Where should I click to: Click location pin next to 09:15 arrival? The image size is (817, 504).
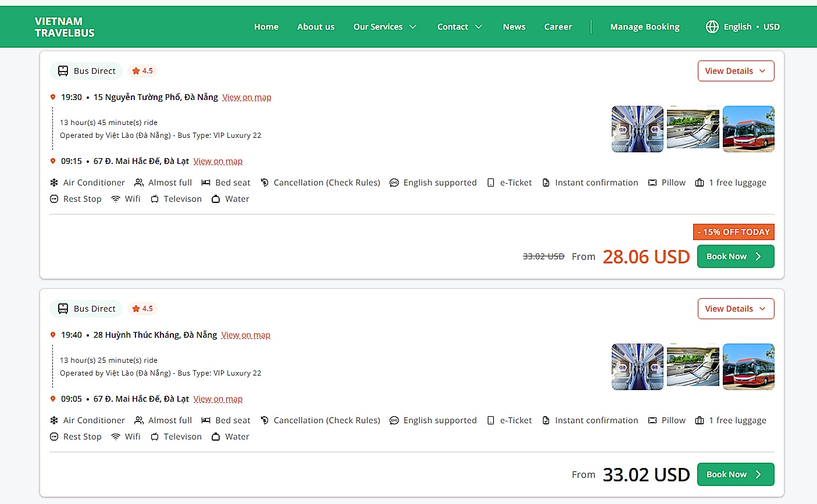coord(53,161)
